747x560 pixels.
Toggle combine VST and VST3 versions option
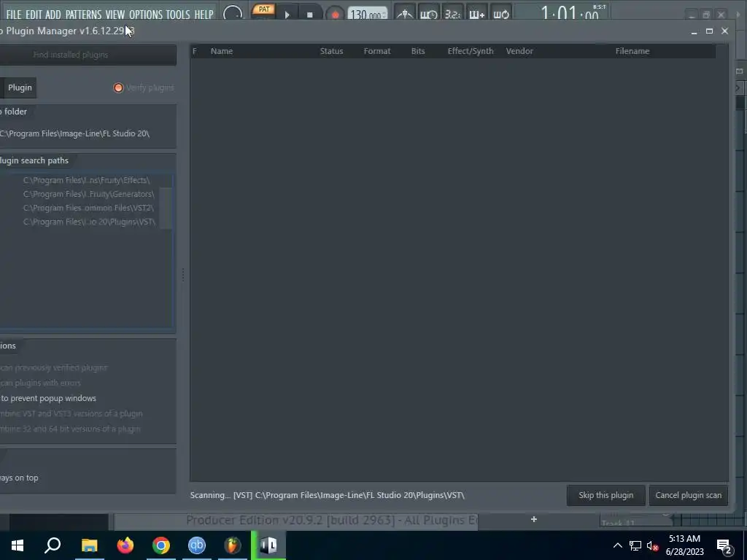[x=71, y=414]
